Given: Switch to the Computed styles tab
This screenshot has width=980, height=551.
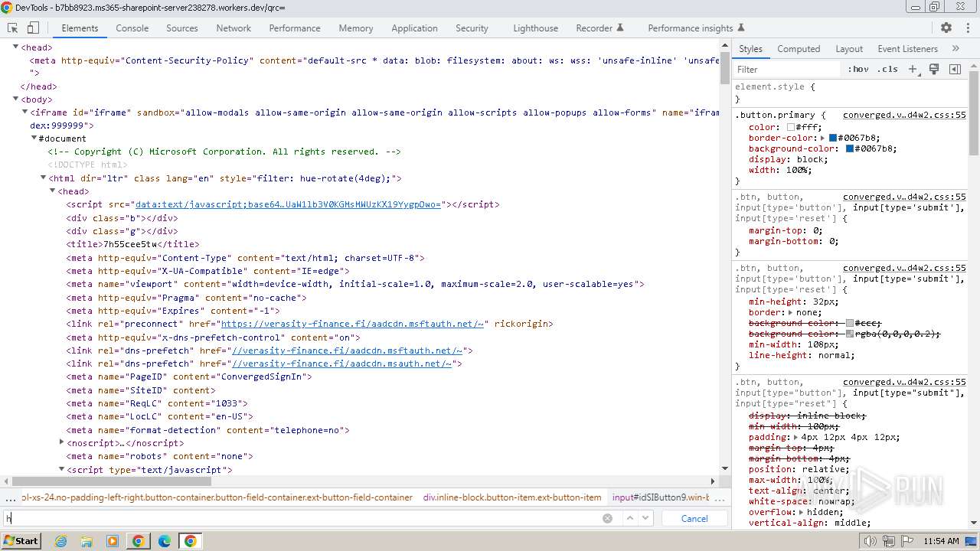Looking at the screenshot, I should (x=799, y=48).
